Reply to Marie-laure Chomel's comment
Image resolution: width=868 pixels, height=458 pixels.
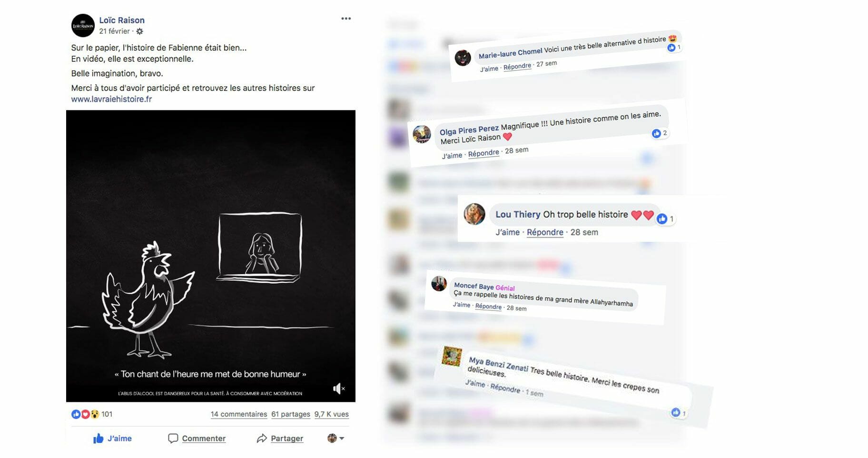tap(517, 67)
